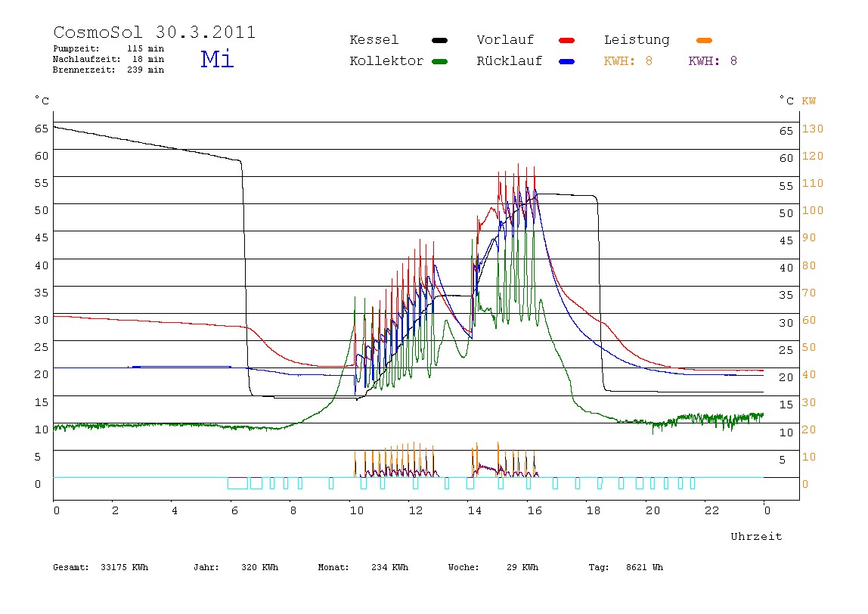Viewport: 868px width, 614px height.
Task: Select the "Rücklauf" legend label
Action: pos(510,61)
